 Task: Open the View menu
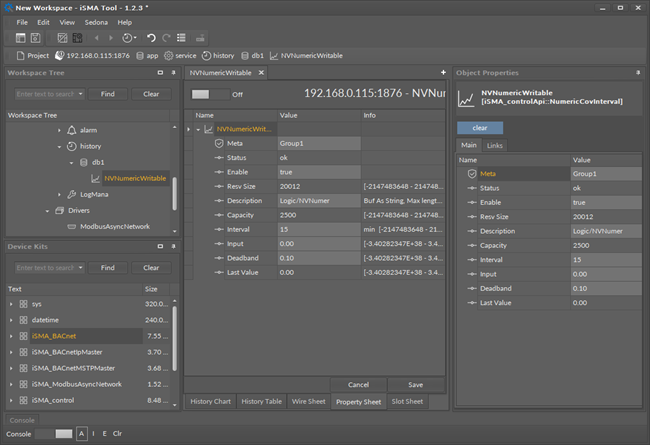coord(67,22)
